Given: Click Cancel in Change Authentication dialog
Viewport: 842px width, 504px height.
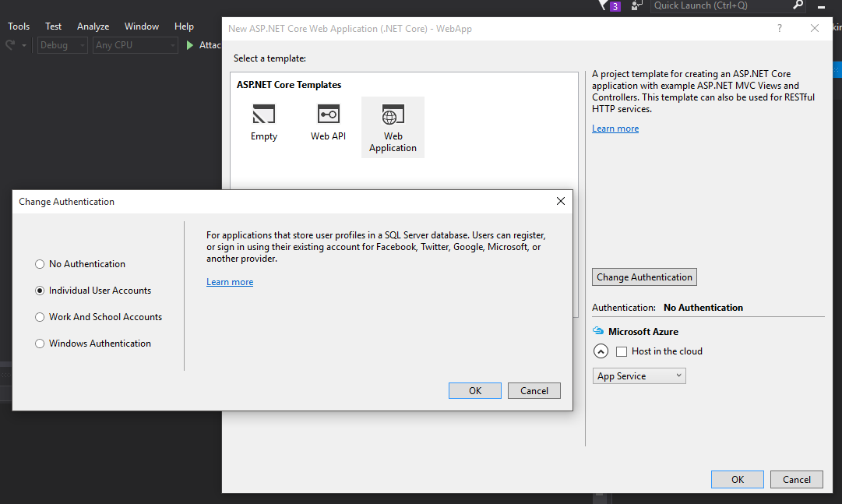Looking at the screenshot, I should (x=534, y=390).
